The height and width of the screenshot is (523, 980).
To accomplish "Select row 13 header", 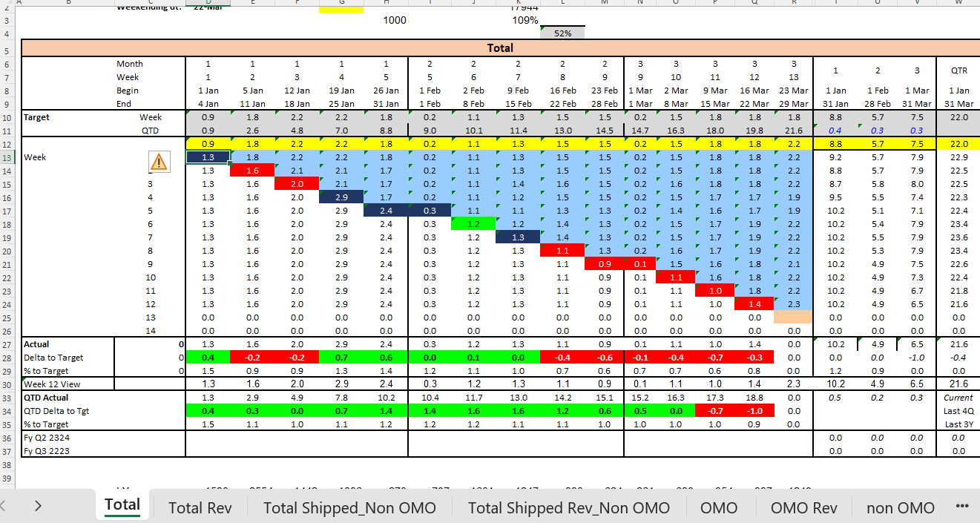I will (7, 157).
